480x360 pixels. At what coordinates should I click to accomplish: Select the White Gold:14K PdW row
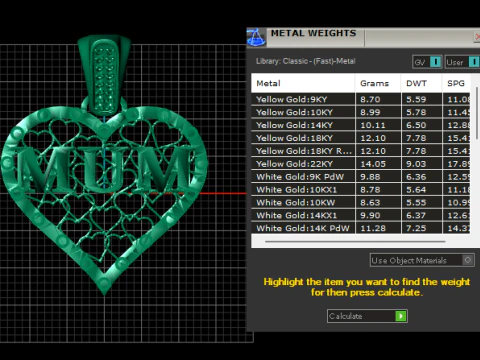tap(361, 228)
